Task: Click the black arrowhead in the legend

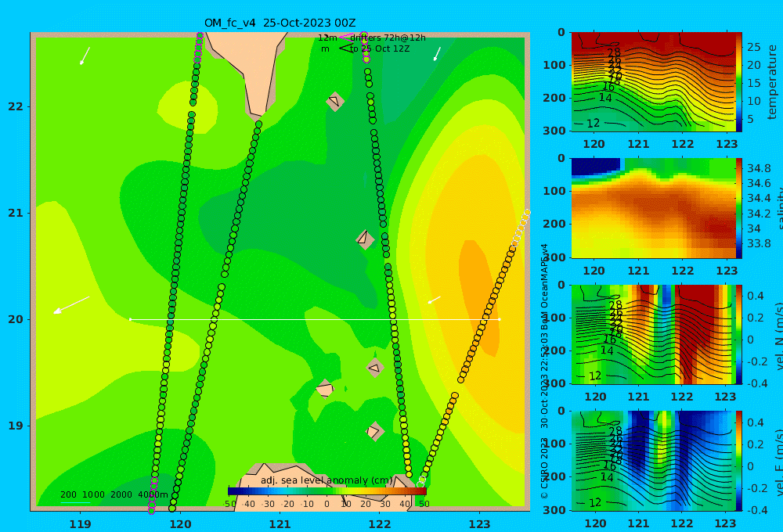Action: click(345, 49)
